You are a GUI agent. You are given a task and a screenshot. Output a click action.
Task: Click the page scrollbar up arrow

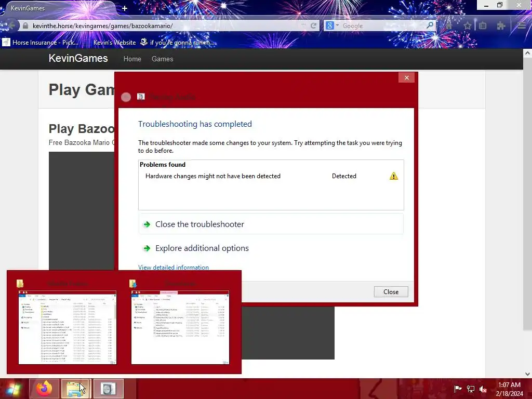coord(527,53)
